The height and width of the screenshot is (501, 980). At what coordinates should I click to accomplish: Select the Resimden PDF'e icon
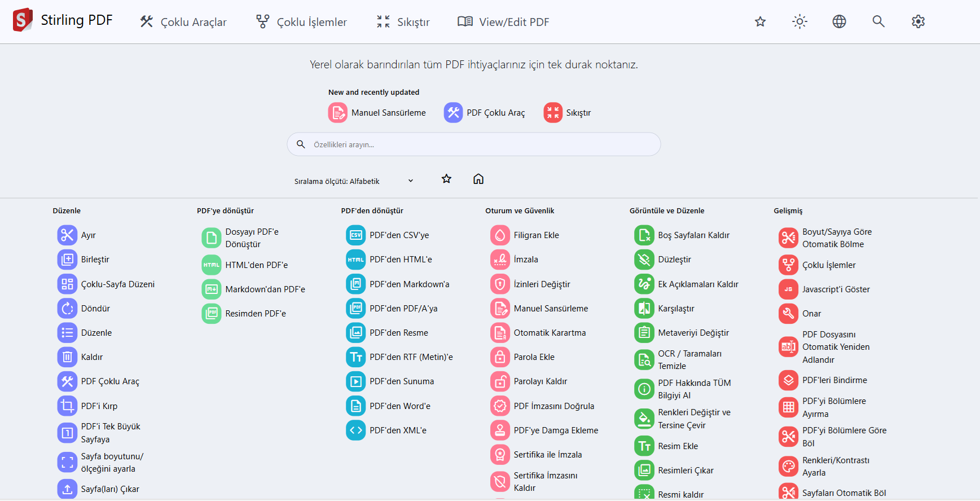212,314
